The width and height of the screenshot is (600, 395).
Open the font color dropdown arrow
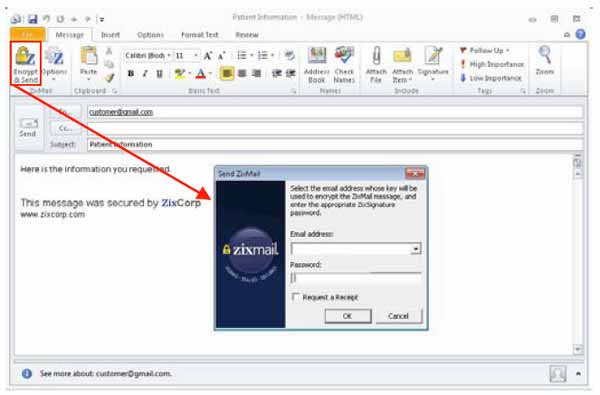[210, 73]
